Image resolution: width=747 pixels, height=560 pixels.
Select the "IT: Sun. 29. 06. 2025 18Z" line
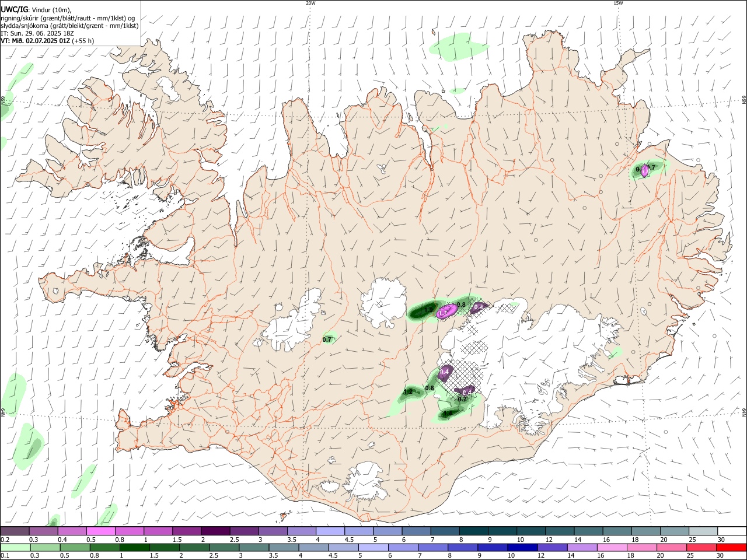(x=37, y=33)
